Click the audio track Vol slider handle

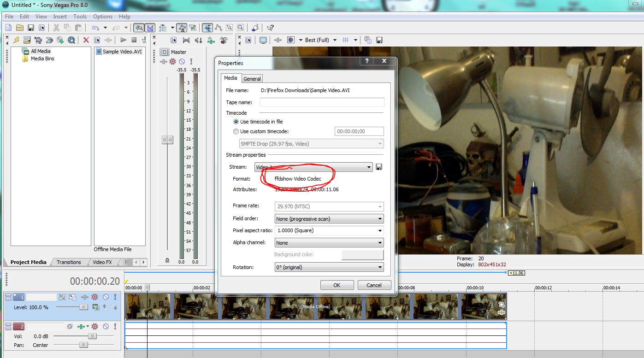92,336
